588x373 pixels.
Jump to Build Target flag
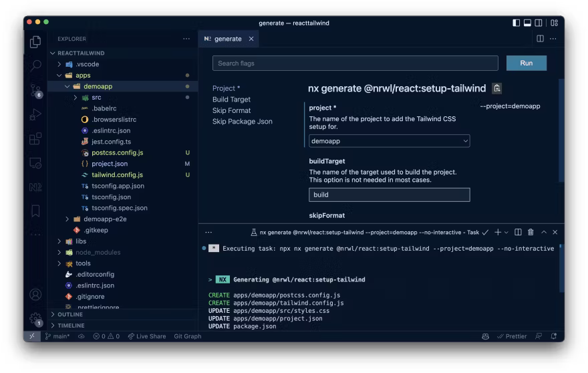click(231, 100)
